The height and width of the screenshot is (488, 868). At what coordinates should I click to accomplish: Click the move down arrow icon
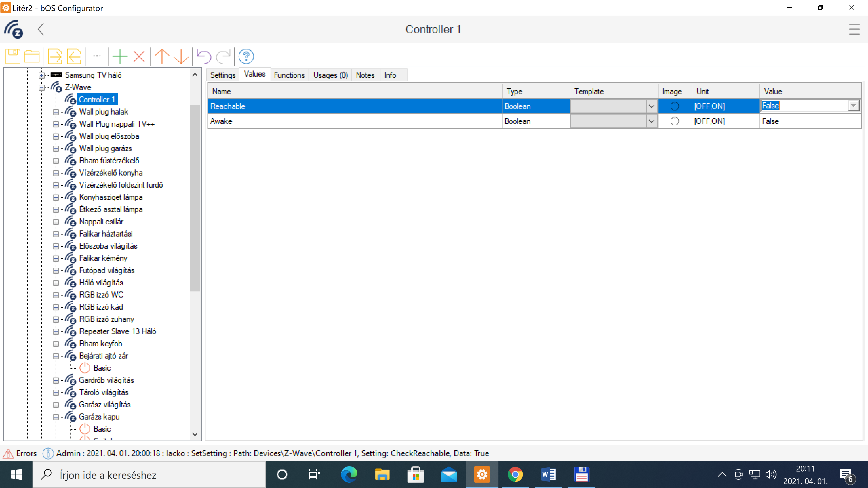[x=181, y=56]
